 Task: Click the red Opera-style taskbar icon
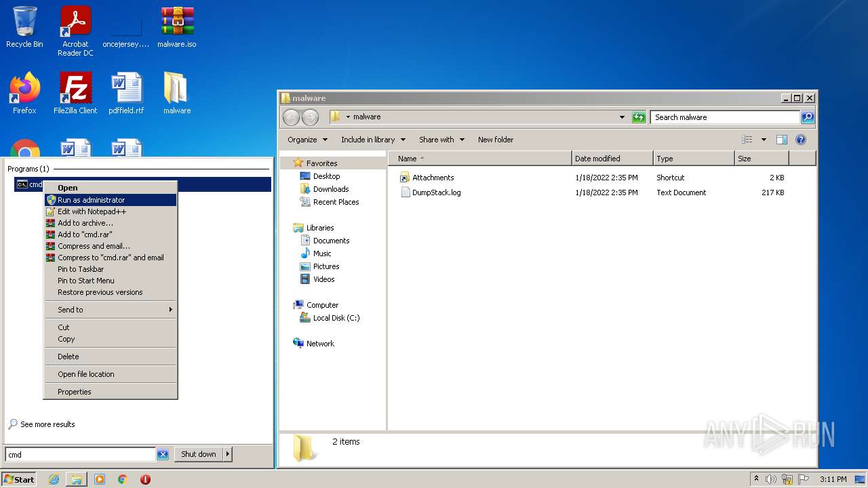tap(145, 479)
